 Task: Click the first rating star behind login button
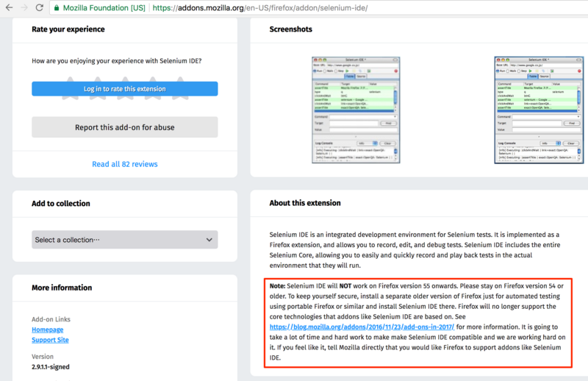click(x=70, y=88)
